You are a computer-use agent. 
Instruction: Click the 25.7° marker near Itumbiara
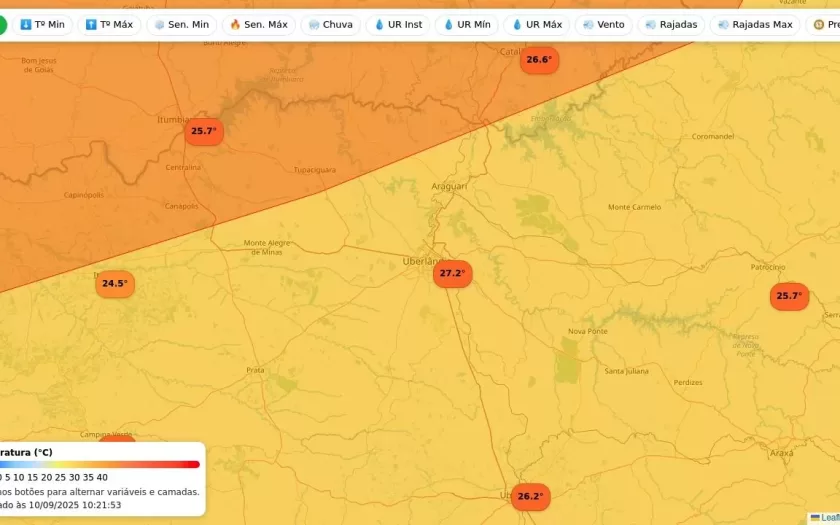pos(203,131)
